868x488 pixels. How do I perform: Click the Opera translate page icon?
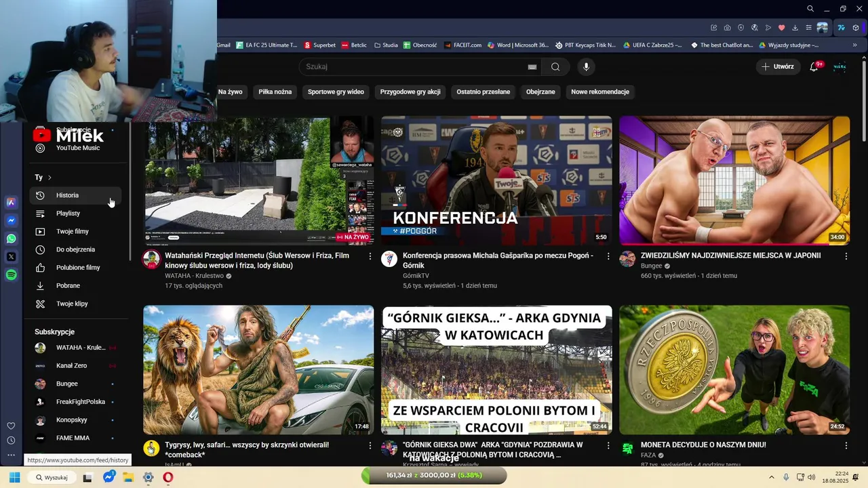(755, 28)
